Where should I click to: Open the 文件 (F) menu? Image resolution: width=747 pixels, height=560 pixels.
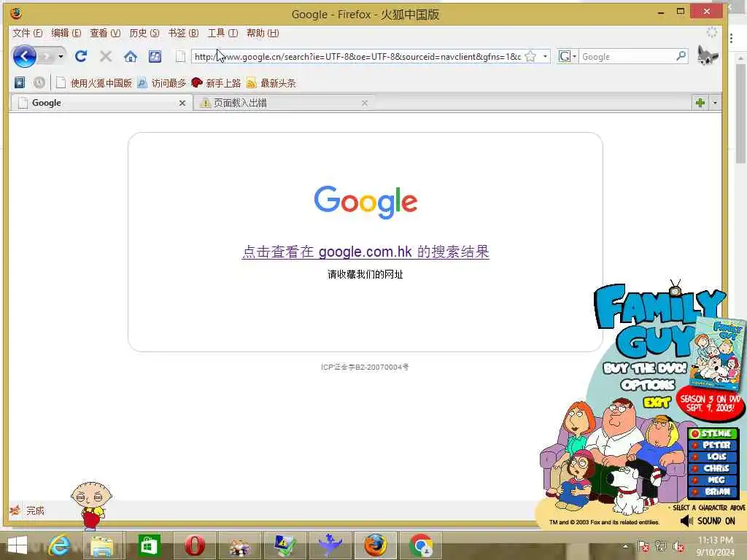coord(27,33)
